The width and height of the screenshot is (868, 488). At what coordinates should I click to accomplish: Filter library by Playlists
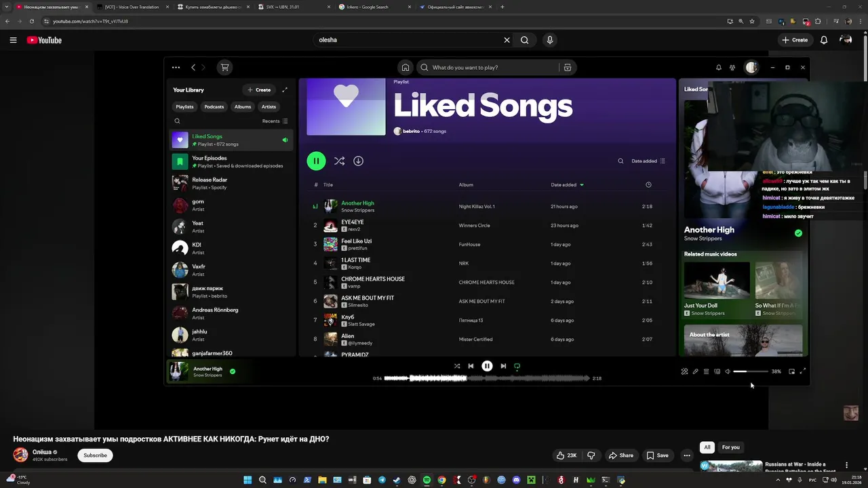[x=184, y=106]
